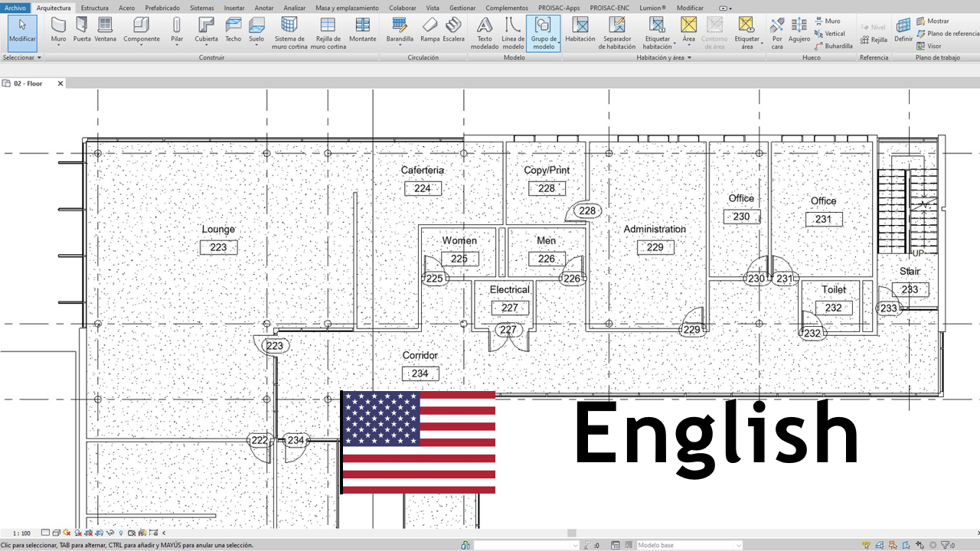Open the Acero ribbon tab
980x551 pixels.
click(126, 8)
